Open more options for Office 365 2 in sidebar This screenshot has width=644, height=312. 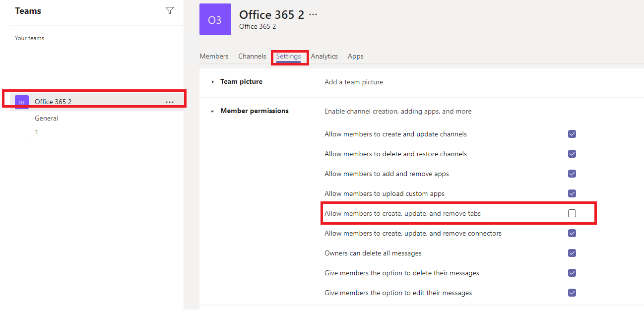[x=170, y=102]
